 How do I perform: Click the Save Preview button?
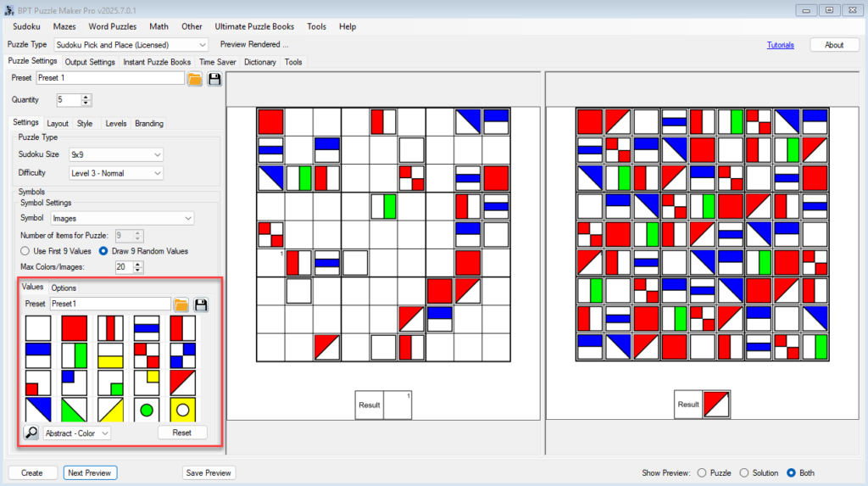[x=209, y=472]
